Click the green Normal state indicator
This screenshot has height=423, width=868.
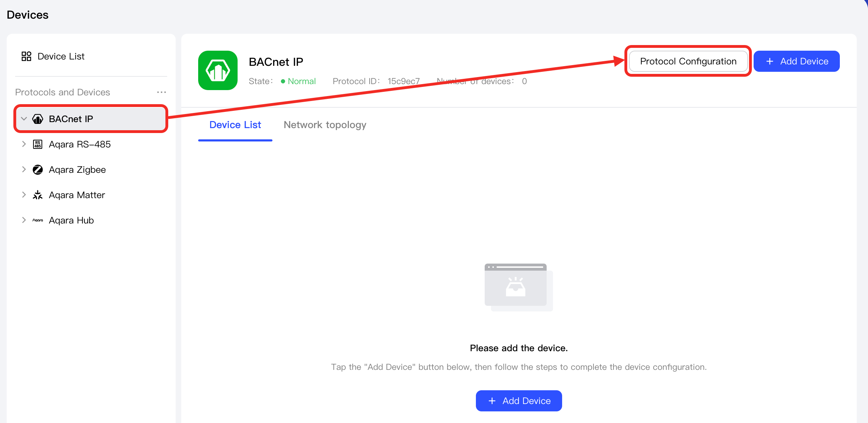298,81
